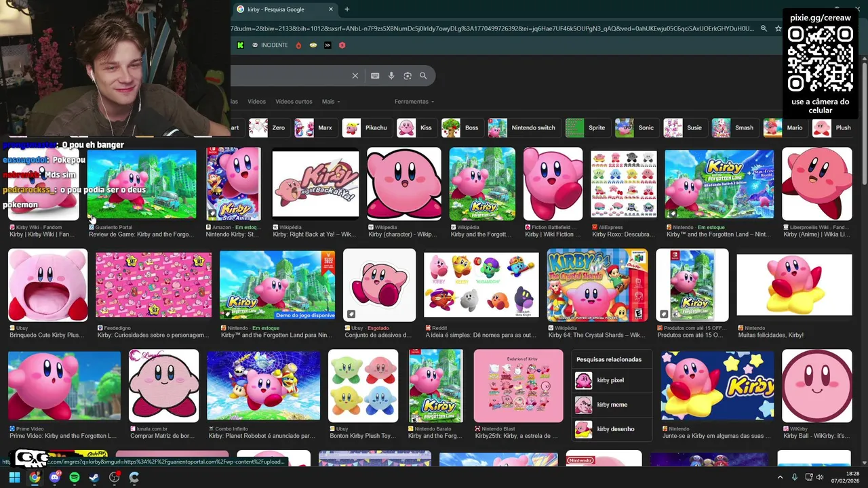The image size is (868, 488).
Task: Select the Pikachu filter chip
Action: tap(367, 127)
